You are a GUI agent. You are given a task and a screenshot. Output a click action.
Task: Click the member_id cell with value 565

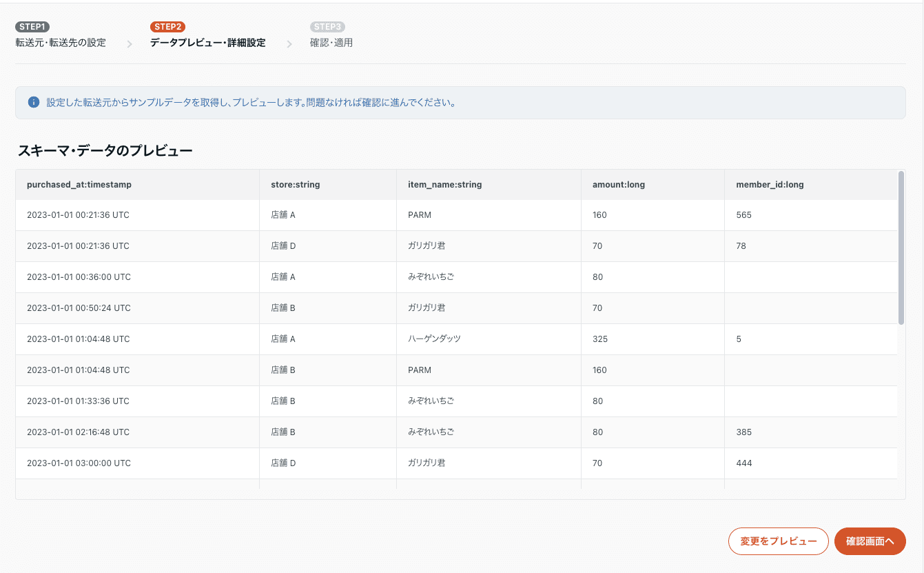[x=743, y=215]
